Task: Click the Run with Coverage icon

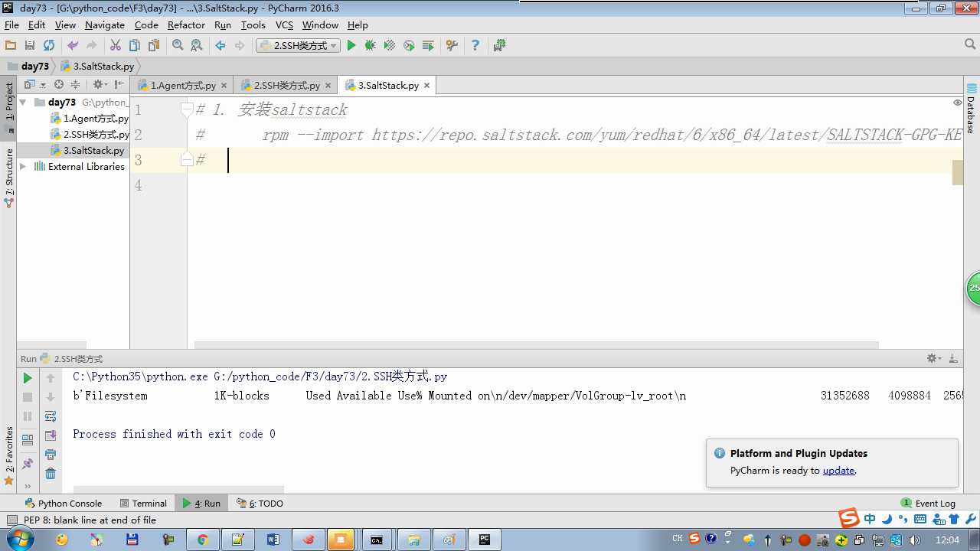Action: [390, 46]
